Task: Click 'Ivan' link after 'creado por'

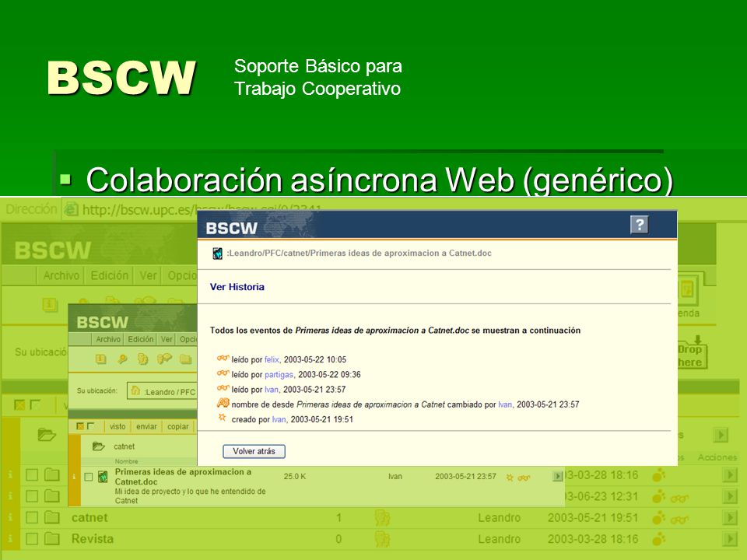Action: tap(279, 419)
